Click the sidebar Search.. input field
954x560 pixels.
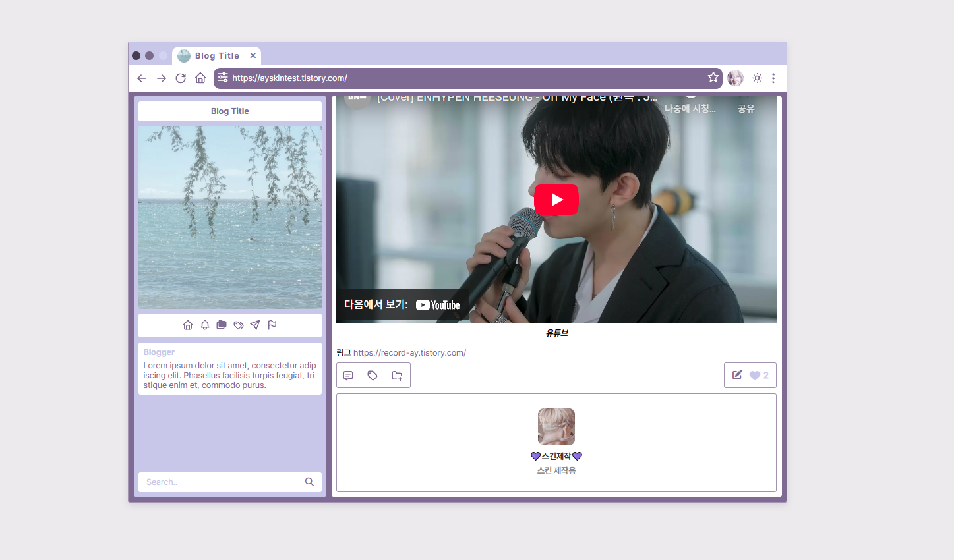[x=221, y=482]
